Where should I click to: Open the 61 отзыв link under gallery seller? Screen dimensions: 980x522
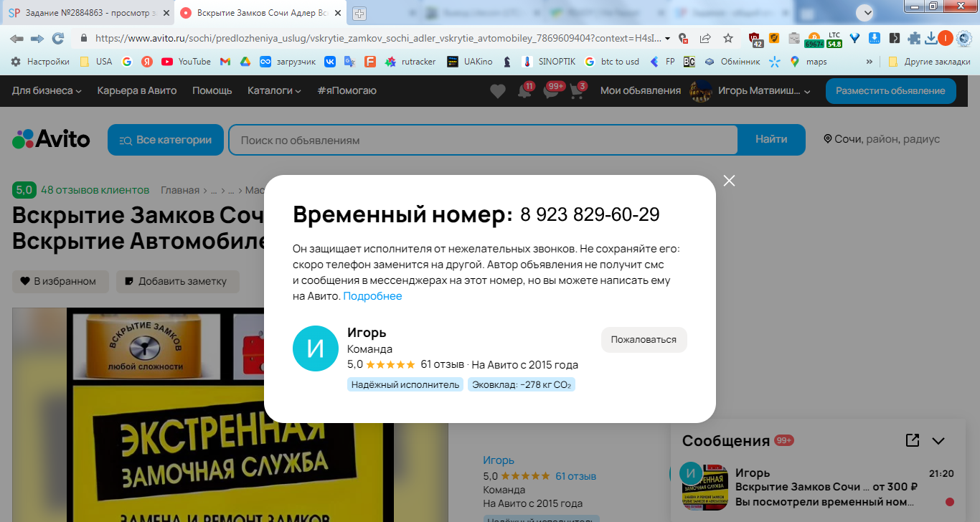(x=575, y=476)
